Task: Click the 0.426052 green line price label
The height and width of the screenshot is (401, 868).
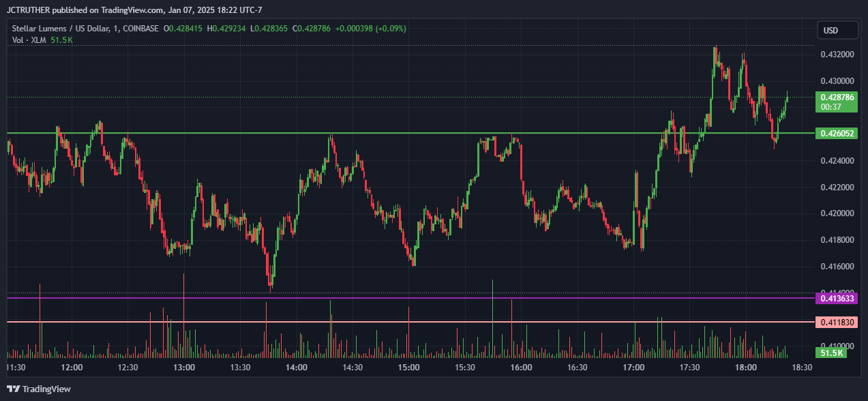Action: (837, 133)
